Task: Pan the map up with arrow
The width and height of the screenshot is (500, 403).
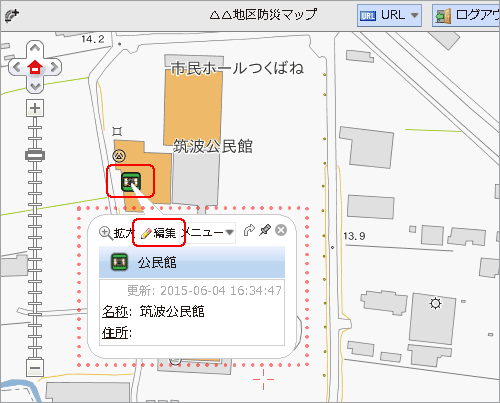Action: 35,49
